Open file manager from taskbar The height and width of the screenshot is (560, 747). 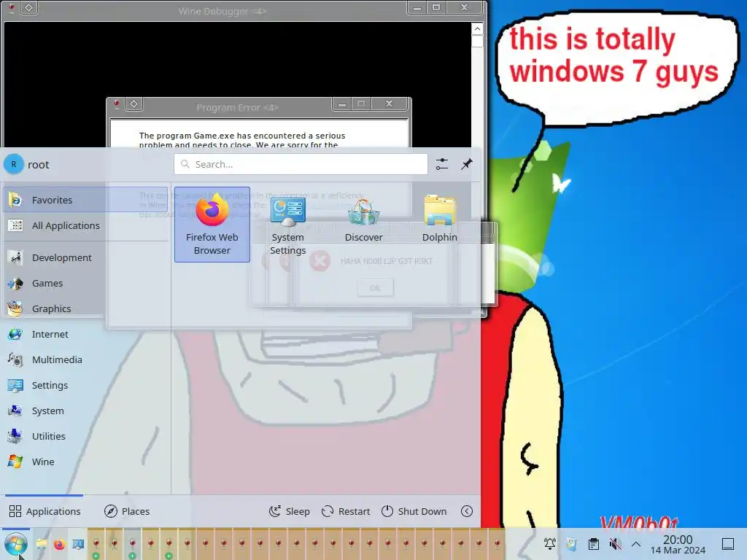coord(42,544)
